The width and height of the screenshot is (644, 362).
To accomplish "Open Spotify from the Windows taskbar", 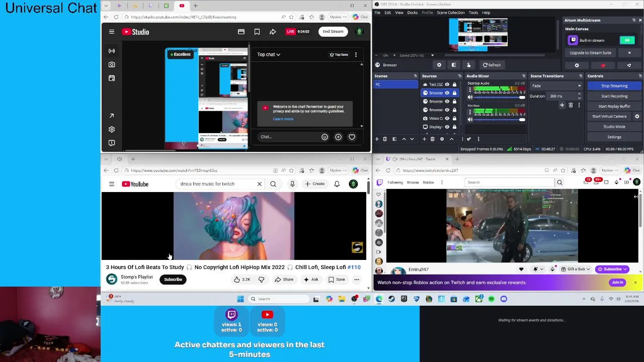I will [491, 299].
